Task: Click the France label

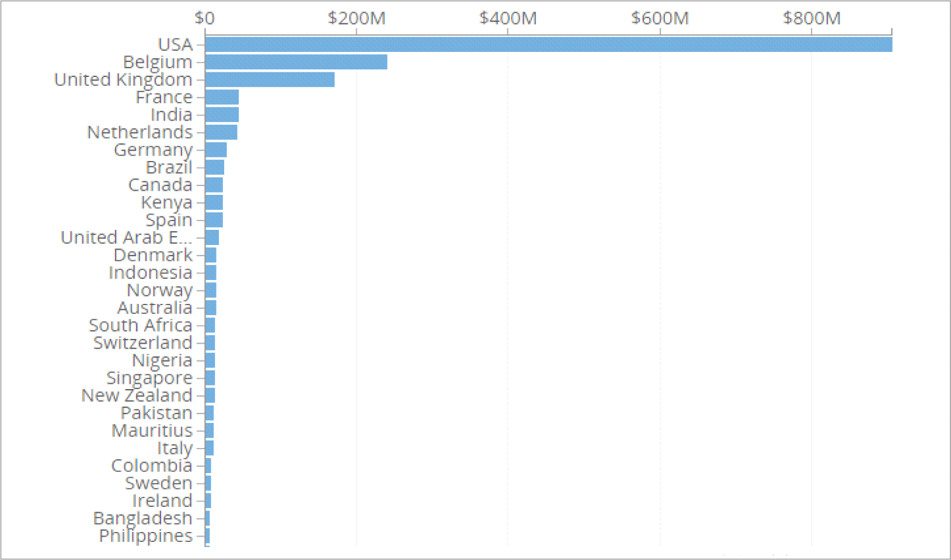Action: coord(164,97)
